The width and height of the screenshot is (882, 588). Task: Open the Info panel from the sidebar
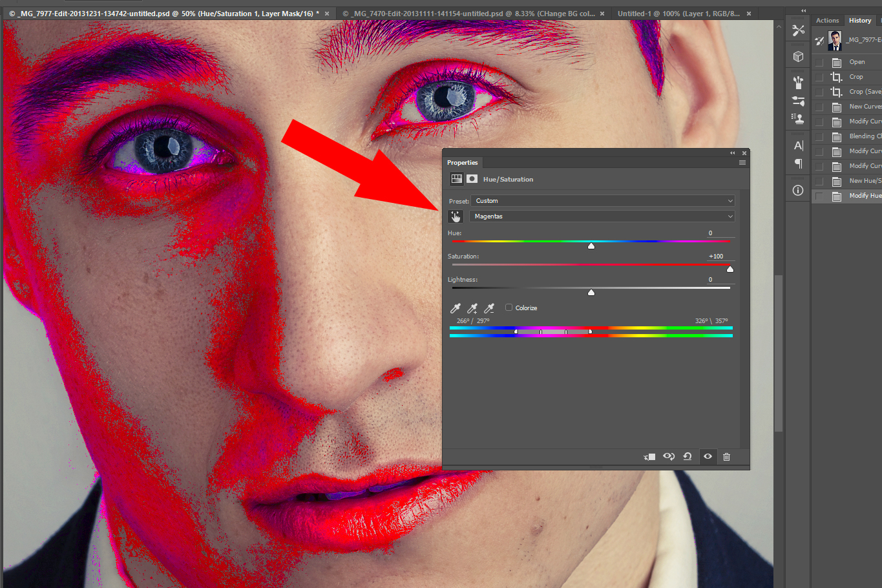pyautogui.click(x=797, y=190)
